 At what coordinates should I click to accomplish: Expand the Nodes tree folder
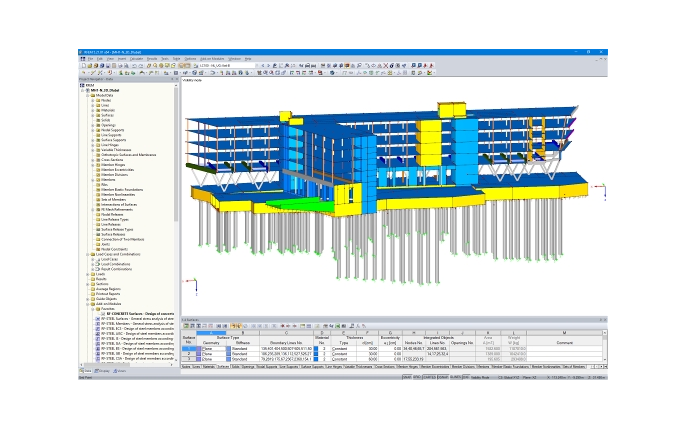pos(93,100)
